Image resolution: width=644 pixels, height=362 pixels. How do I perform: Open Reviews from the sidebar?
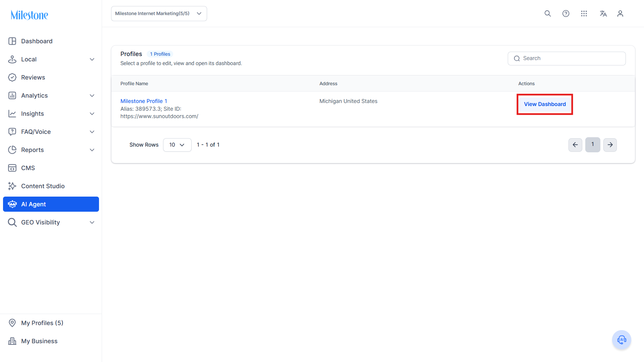(51, 77)
